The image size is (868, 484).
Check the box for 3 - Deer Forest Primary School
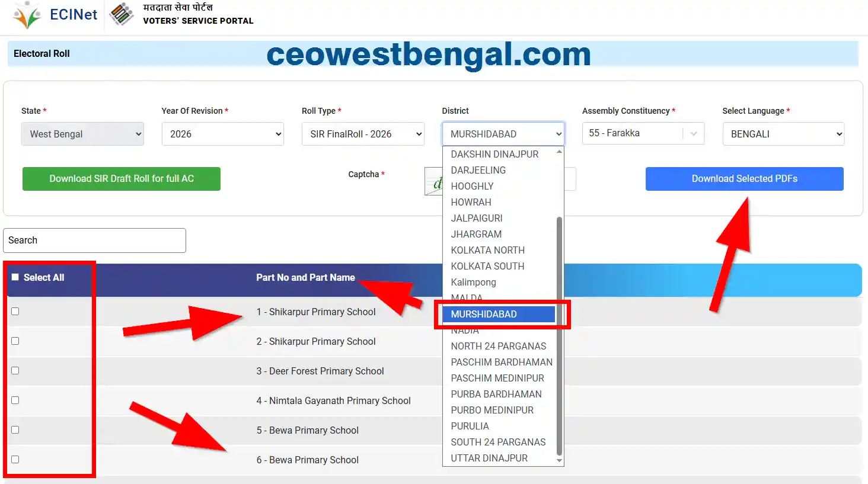[15, 370]
